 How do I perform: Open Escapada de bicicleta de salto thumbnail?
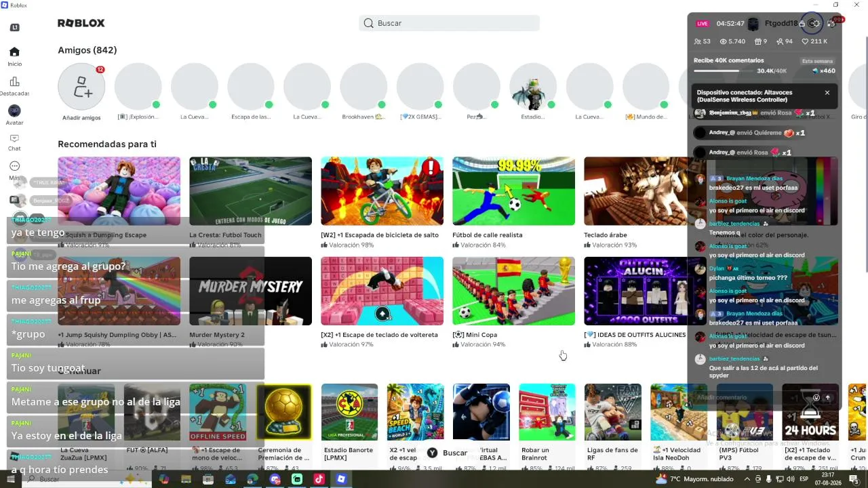382,191
